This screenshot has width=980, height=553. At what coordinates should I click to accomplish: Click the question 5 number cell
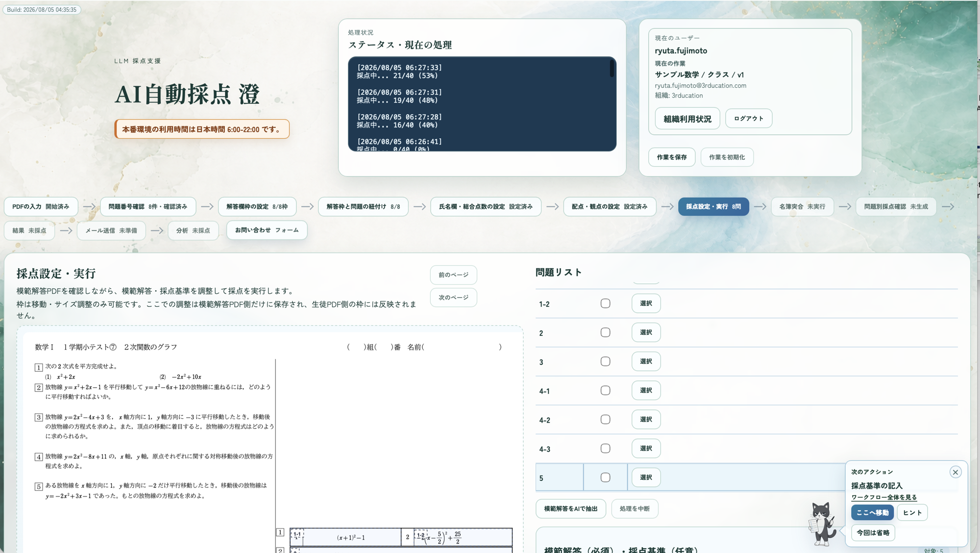[x=559, y=478]
